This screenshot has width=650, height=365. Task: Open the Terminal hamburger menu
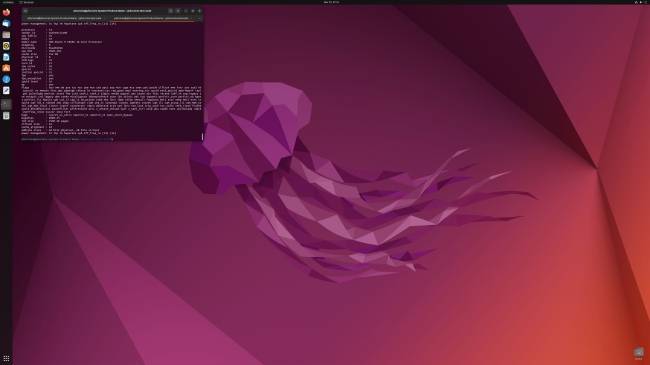pos(178,11)
